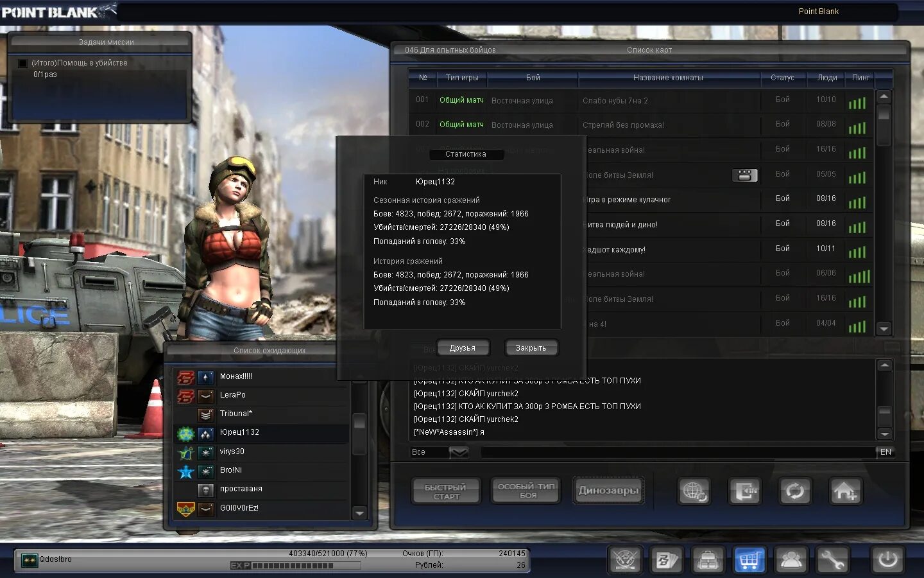
Task: Click the chat message input field
Action: (x=678, y=452)
